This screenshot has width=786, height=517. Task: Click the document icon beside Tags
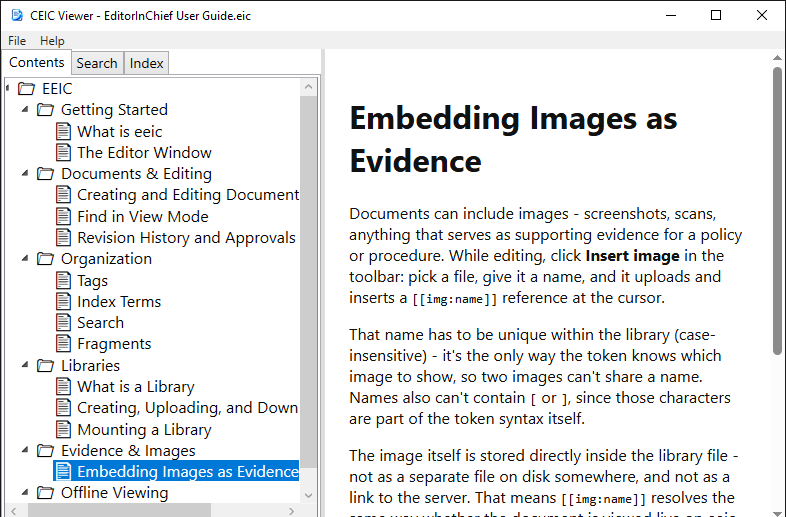[x=63, y=280]
